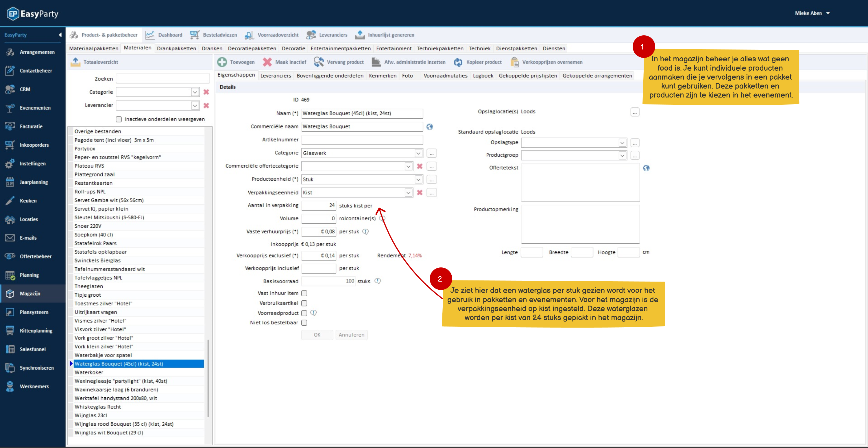Click the Artikelnummer input field
868x448 pixels.
pyautogui.click(x=362, y=140)
